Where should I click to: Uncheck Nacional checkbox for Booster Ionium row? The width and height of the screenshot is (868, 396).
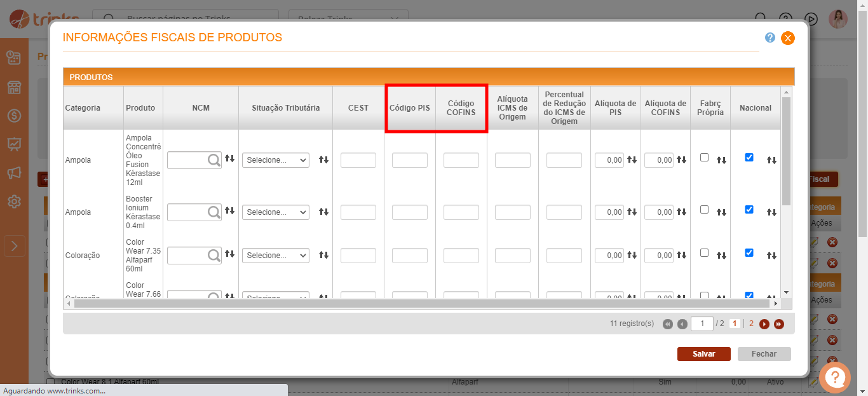point(749,209)
